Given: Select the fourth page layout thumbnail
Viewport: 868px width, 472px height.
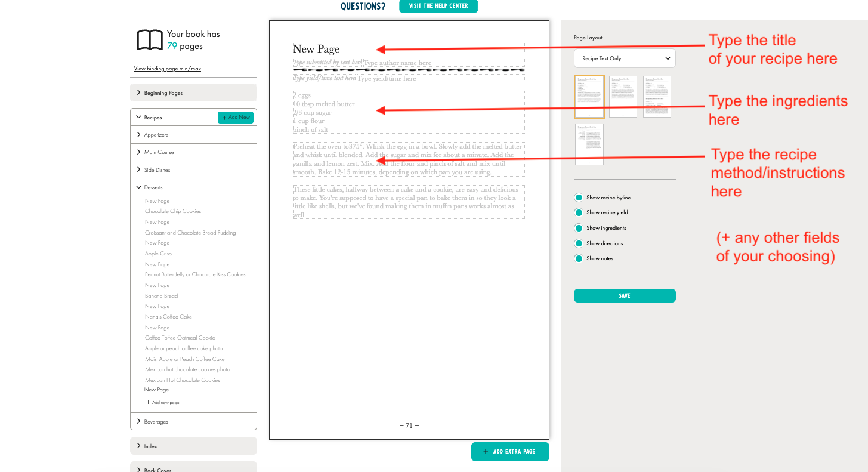Looking at the screenshot, I should (589, 144).
